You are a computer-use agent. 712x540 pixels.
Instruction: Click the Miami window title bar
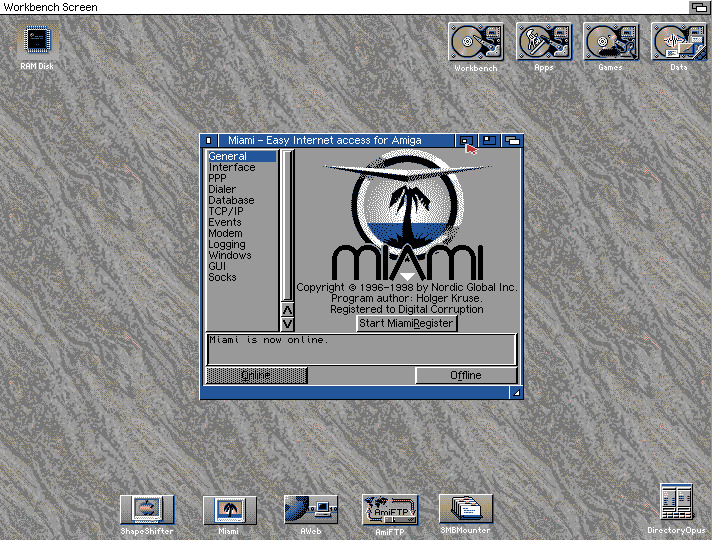pyautogui.click(x=336, y=140)
